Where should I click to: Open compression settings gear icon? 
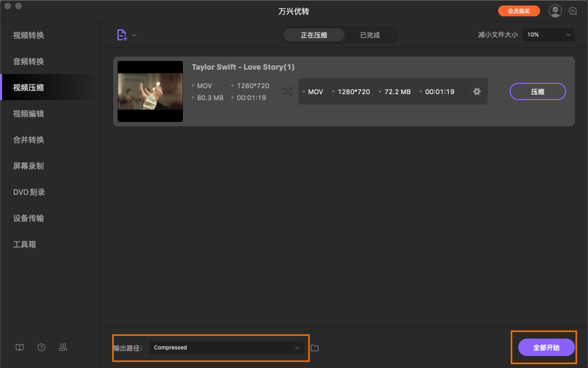pyautogui.click(x=477, y=91)
